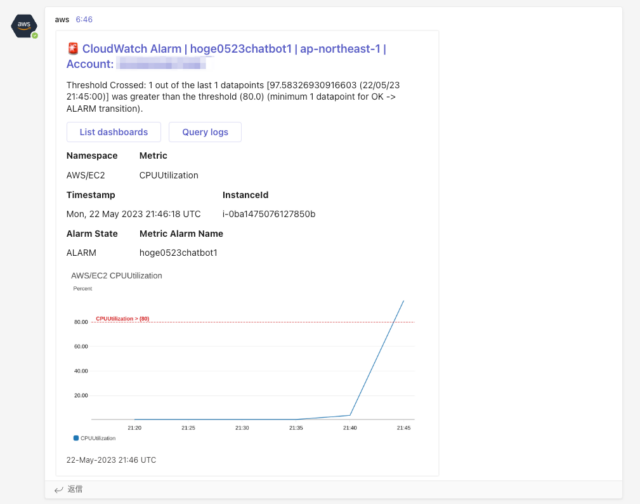Click the Metric Alarm Name header

(x=181, y=233)
